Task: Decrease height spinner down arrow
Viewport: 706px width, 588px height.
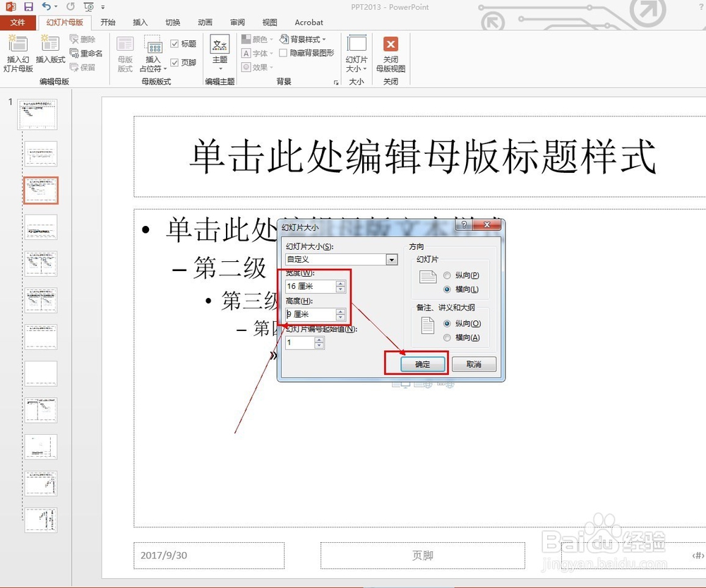Action: [340, 318]
